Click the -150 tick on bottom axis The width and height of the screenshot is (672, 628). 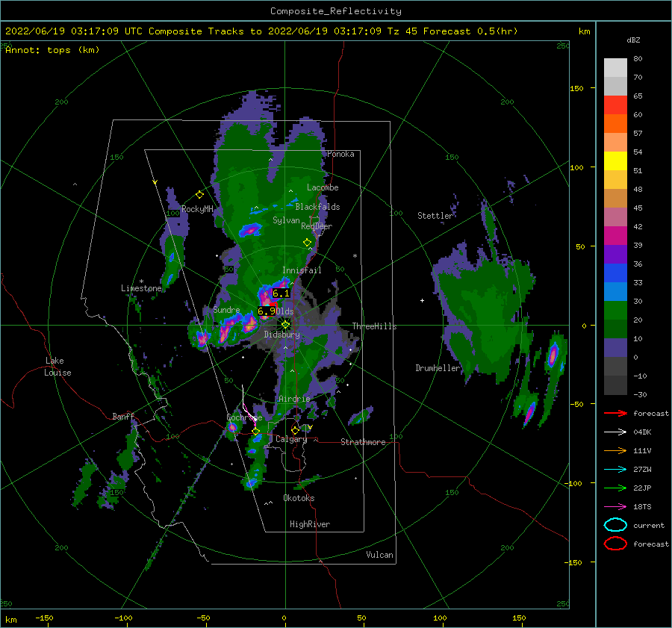point(44,618)
